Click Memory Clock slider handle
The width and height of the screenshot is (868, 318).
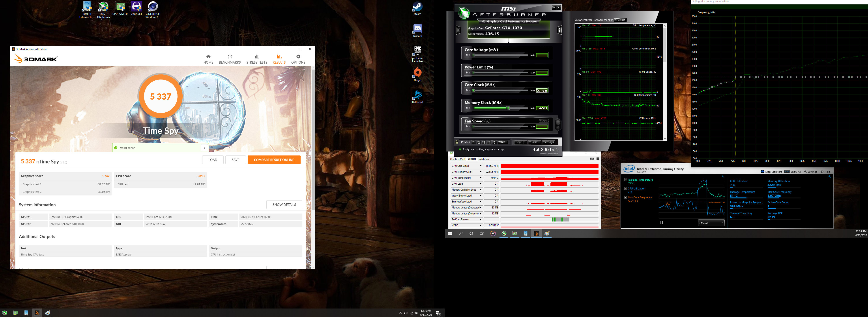click(509, 108)
